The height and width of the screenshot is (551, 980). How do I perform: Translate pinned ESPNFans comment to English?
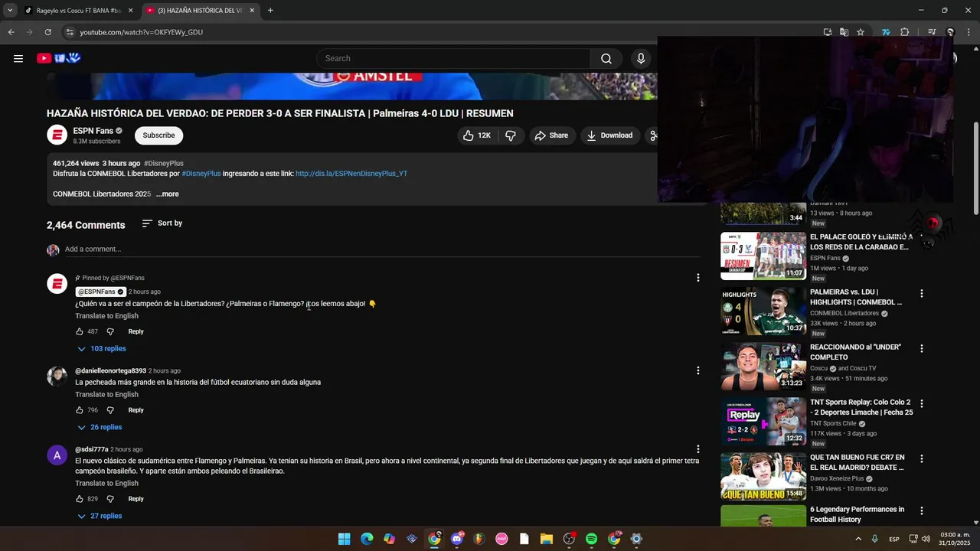106,316
